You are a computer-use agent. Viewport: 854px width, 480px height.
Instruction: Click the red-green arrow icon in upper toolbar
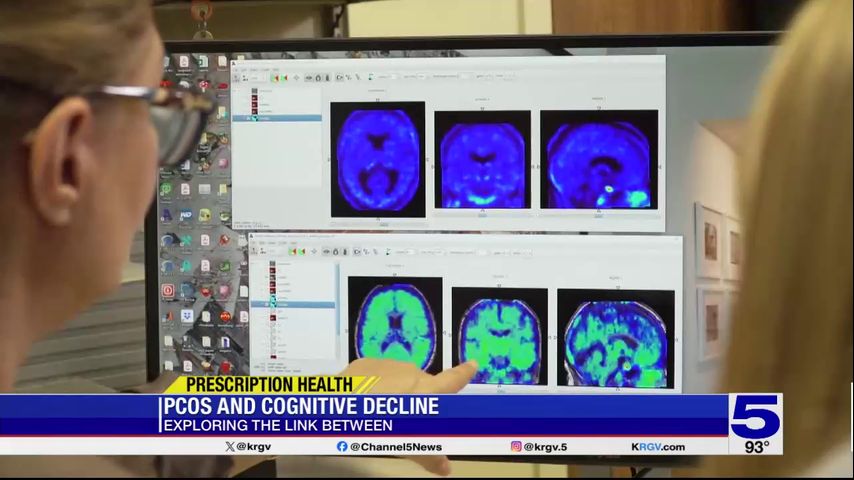coord(279,77)
